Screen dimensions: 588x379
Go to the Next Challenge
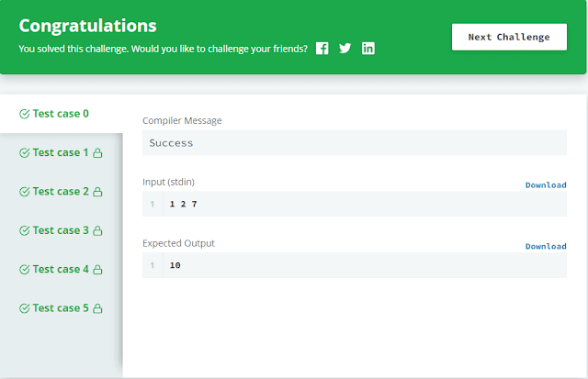[x=509, y=38]
